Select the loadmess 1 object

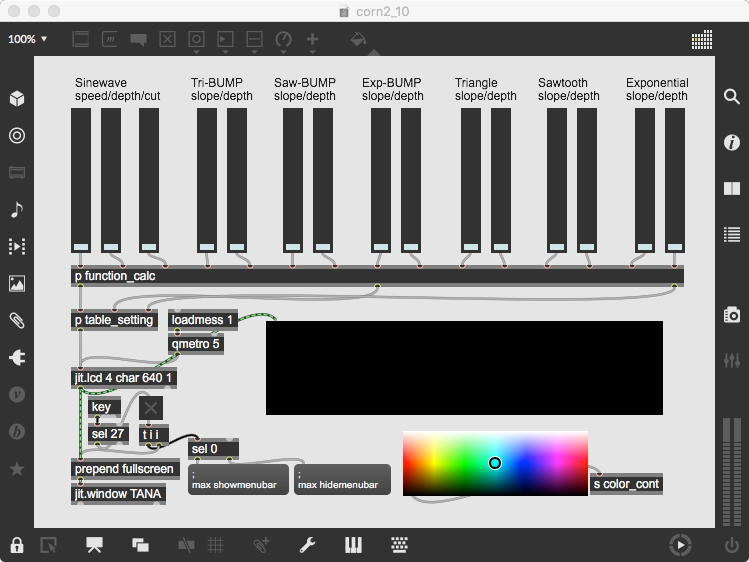[203, 320]
